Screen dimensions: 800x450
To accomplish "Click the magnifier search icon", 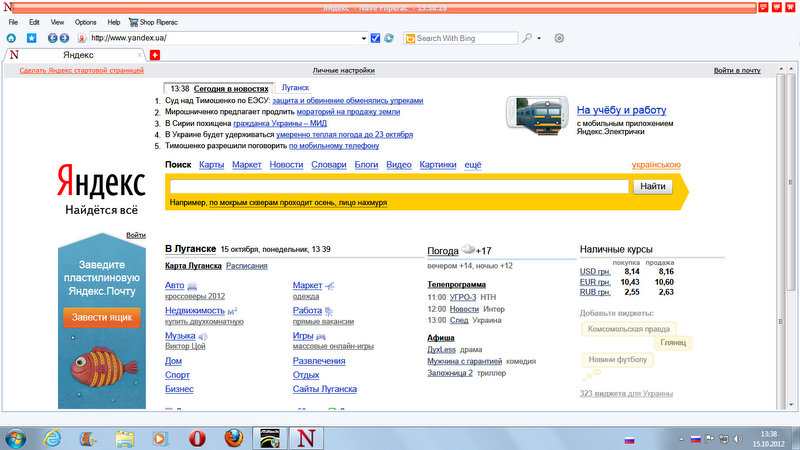I will (x=527, y=38).
